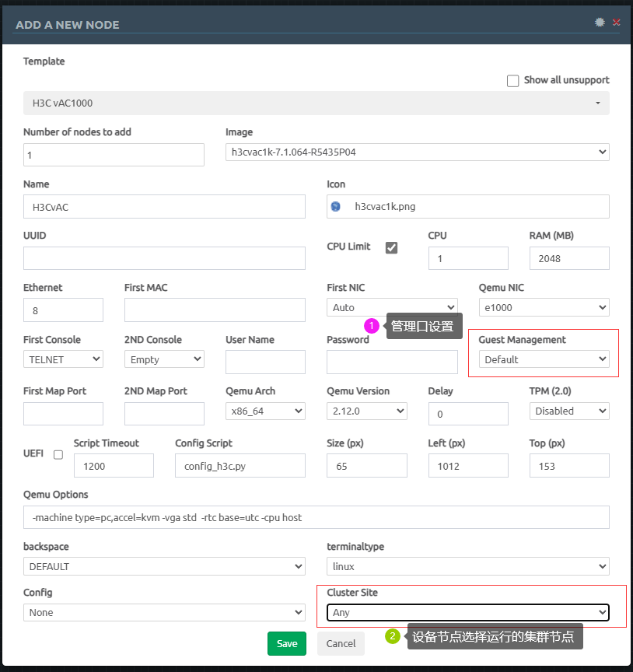Open the terminaltype dropdown
Screen dimensions: 633x672
(x=468, y=566)
